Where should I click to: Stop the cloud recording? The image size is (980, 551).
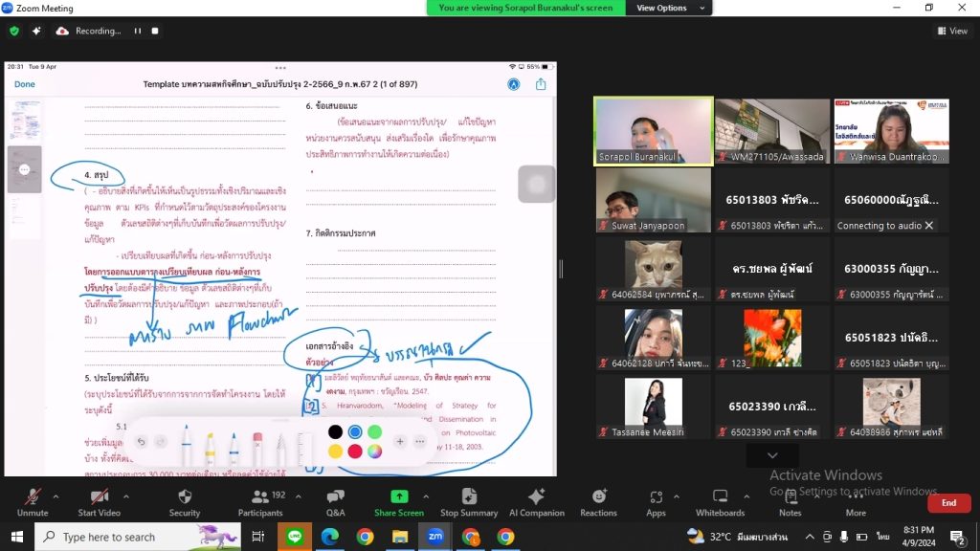[x=155, y=31]
